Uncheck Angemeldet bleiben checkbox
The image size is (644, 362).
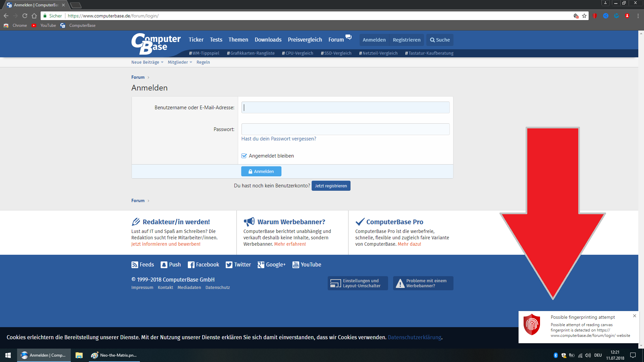244,156
